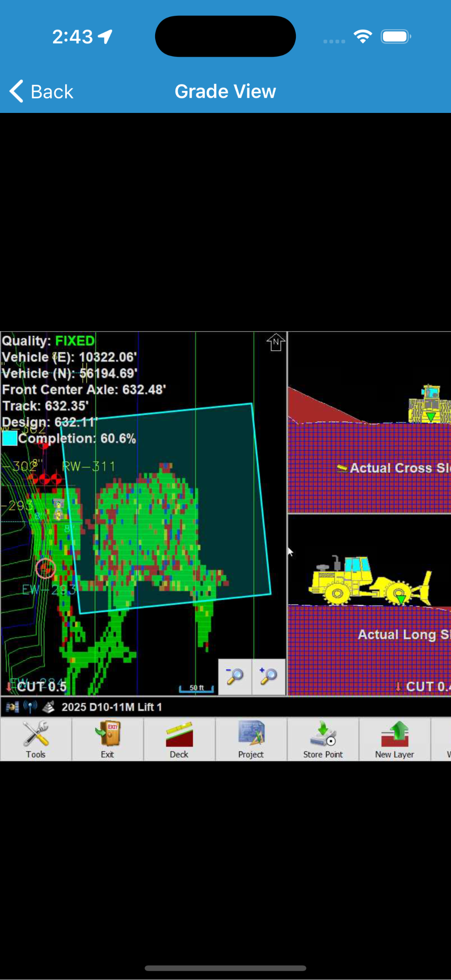
Task: Tap the cyan Completion color swatch
Action: 10,438
